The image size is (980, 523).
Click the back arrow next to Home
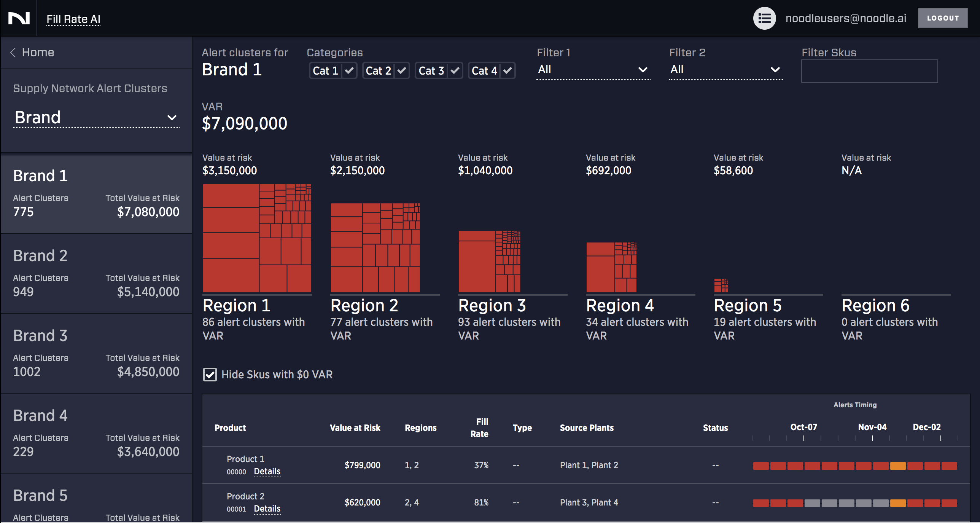point(12,52)
